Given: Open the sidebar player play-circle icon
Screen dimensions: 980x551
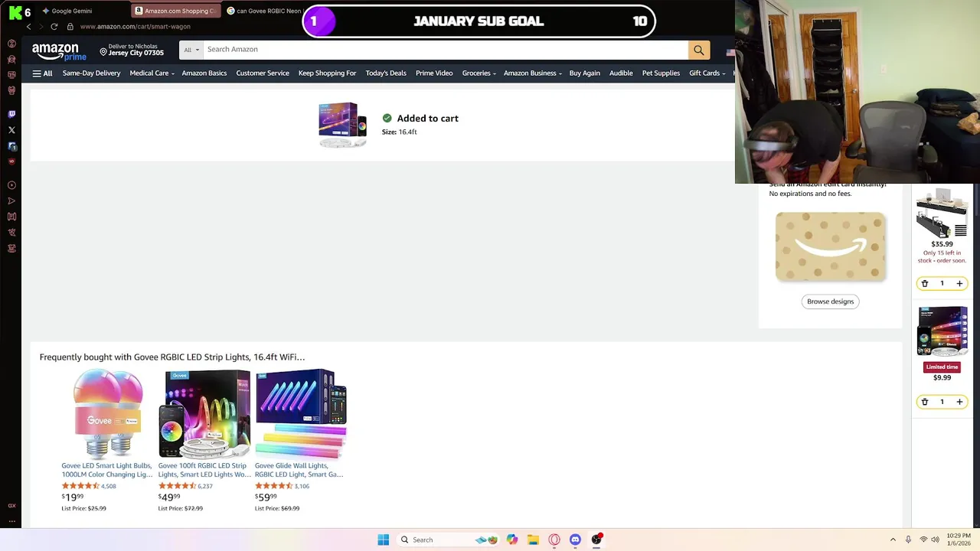Looking at the screenshot, I should (11, 185).
